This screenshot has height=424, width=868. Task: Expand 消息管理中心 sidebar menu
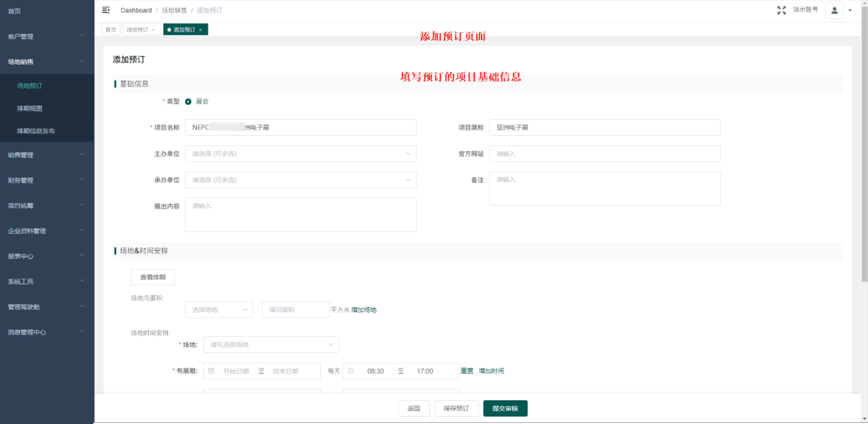(x=47, y=332)
